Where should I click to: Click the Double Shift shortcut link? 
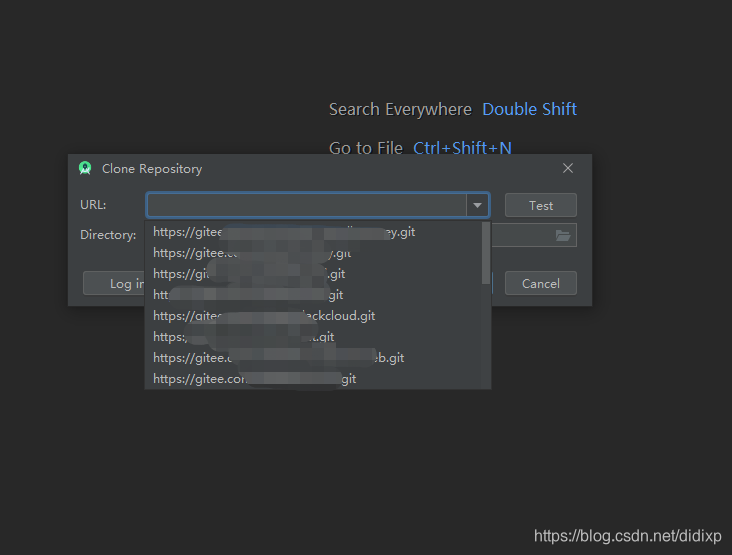point(529,109)
